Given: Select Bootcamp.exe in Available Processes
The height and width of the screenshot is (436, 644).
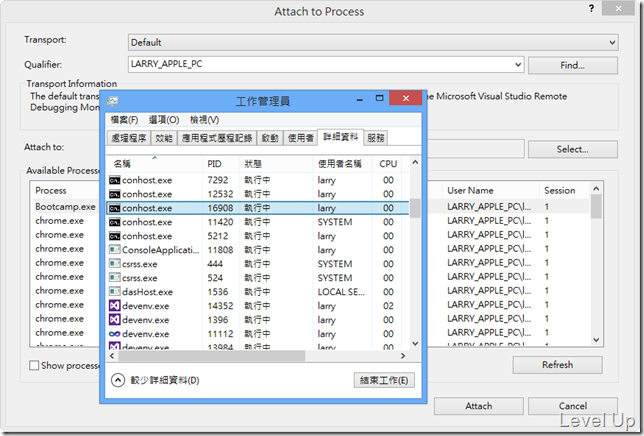Looking at the screenshot, I should click(x=65, y=207).
